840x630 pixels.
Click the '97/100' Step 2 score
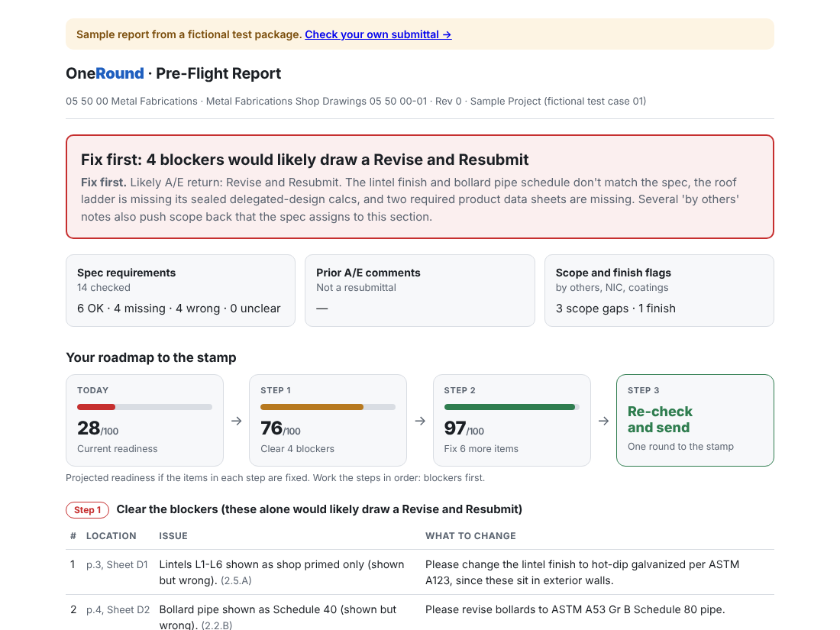464,428
